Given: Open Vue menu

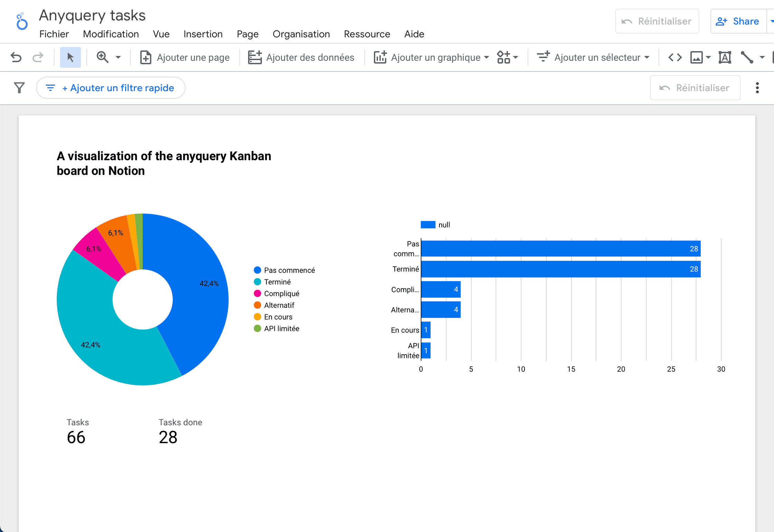Looking at the screenshot, I should point(161,34).
